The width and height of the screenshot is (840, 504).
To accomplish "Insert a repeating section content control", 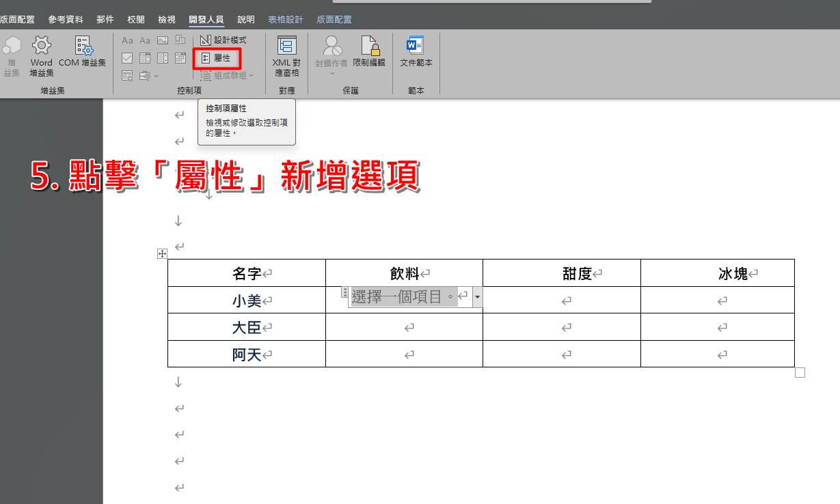I will pos(127,76).
